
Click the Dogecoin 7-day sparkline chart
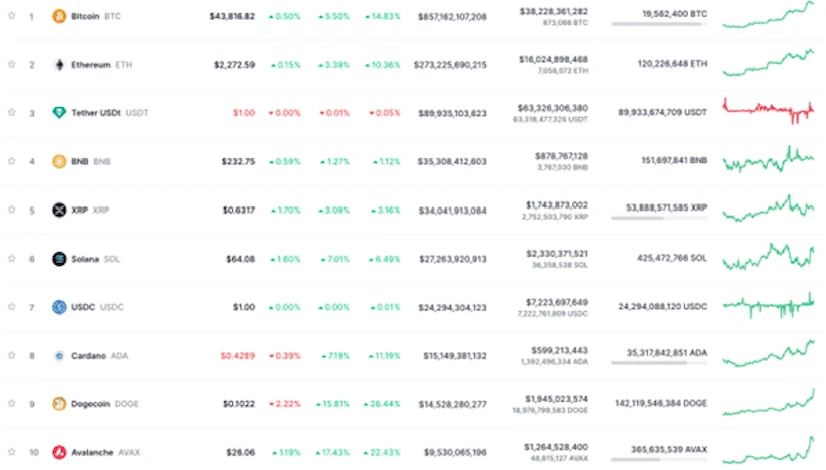(767, 402)
